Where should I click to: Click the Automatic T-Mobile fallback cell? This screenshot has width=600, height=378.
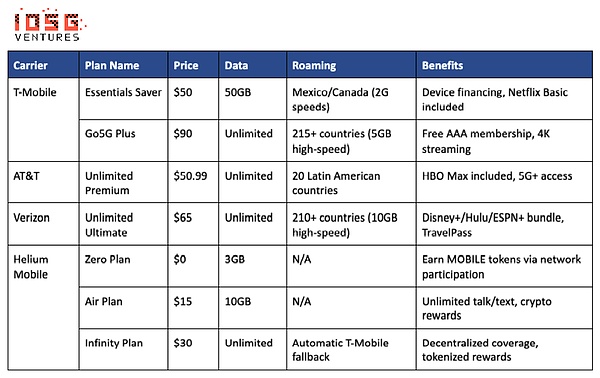351,349
